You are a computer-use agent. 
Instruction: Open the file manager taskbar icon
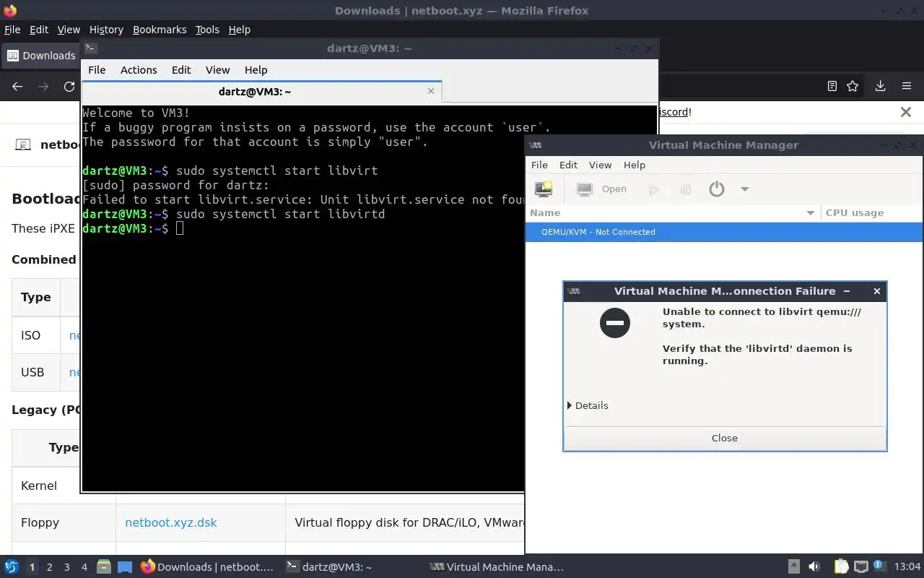point(104,567)
